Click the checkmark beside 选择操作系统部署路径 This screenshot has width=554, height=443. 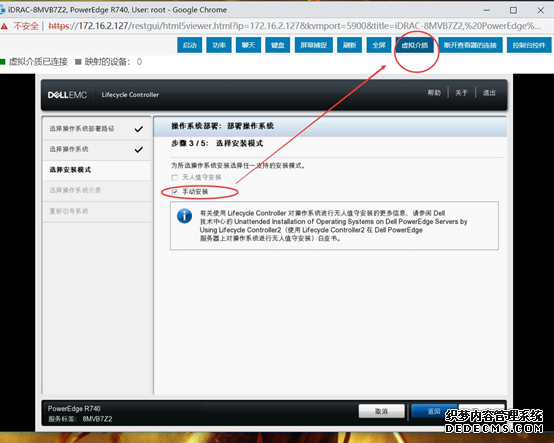pos(139,129)
